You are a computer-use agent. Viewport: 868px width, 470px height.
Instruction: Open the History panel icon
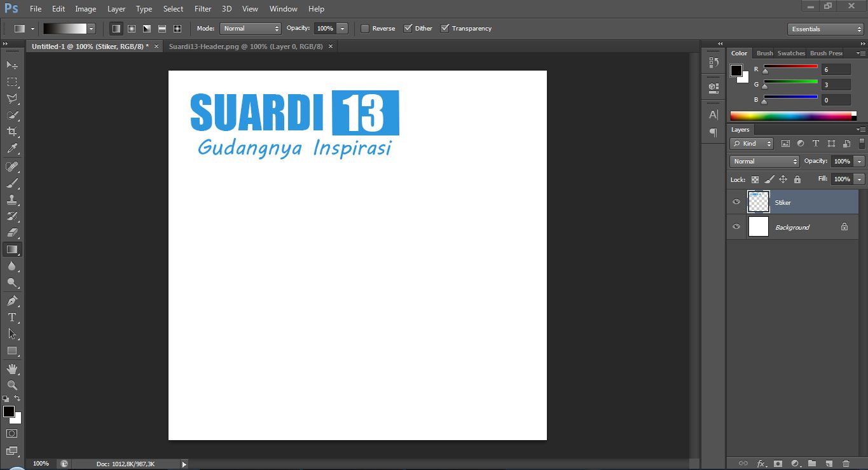coord(712,60)
